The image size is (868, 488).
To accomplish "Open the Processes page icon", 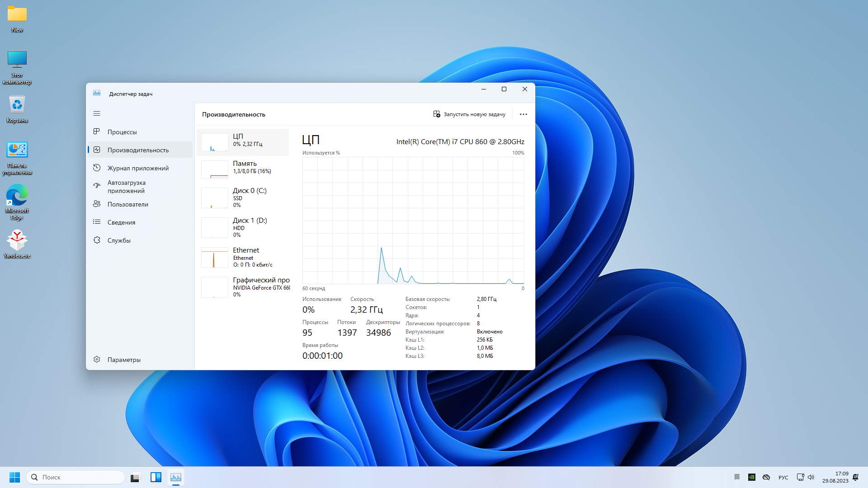I will point(97,131).
